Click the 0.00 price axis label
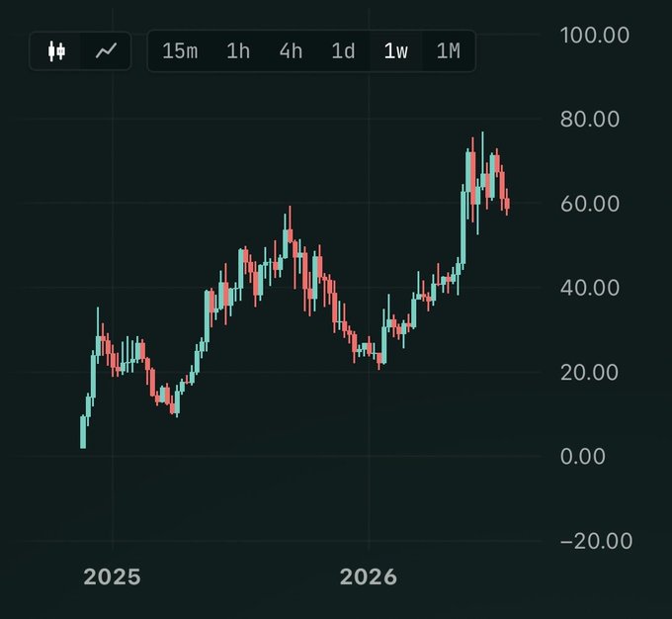 click(x=583, y=456)
